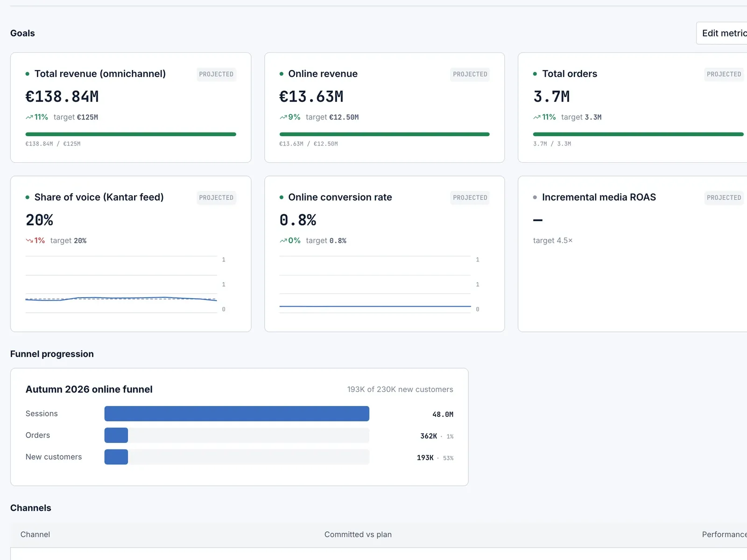Click the Sessions funnel row label
This screenshot has height=560, width=747.
pos(42,413)
